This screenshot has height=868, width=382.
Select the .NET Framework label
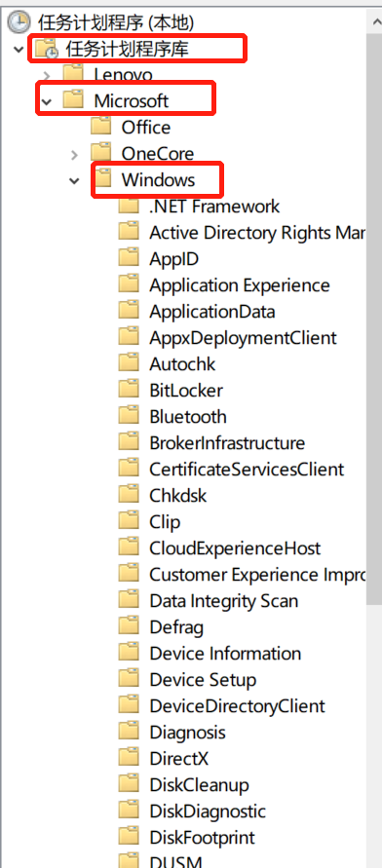(x=214, y=206)
